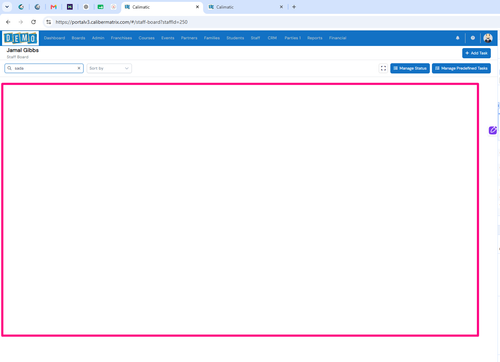Click the Add Task button
This screenshot has width=500, height=362.
tap(476, 53)
